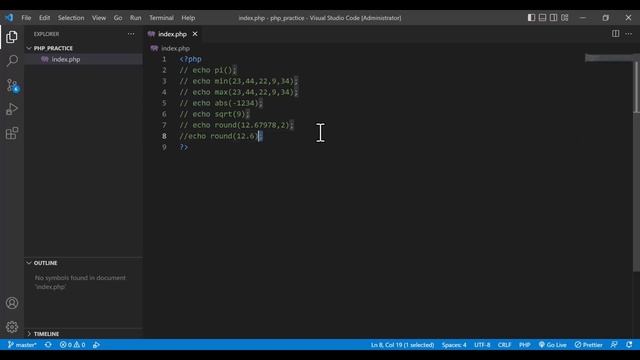This screenshot has height=360, width=640.
Task: Click the EXPLORER panel title
Action: tap(47, 34)
